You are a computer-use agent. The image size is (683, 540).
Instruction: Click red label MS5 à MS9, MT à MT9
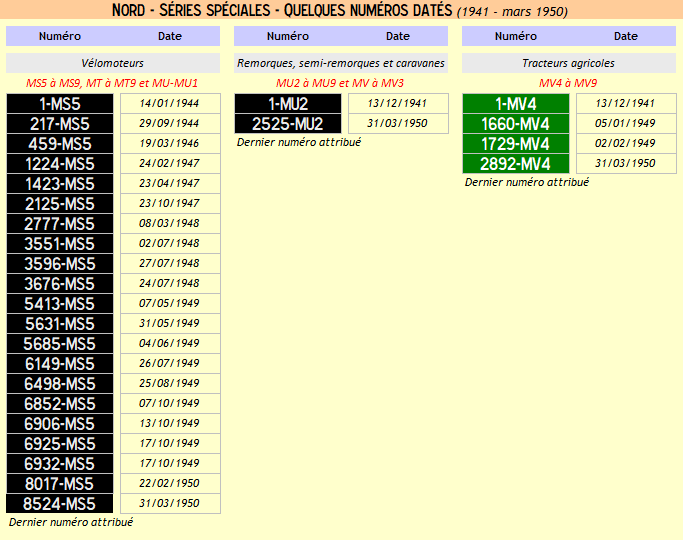click(112, 83)
